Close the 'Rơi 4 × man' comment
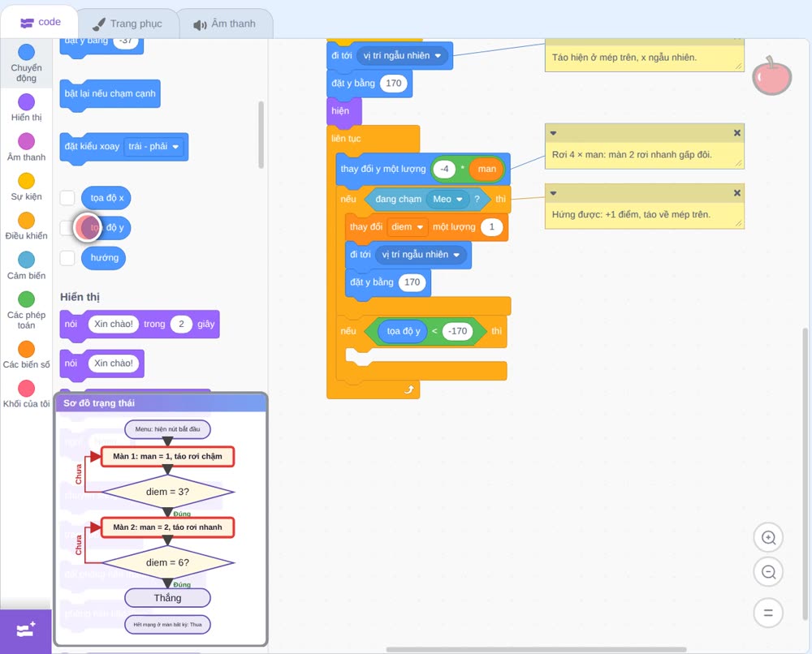 [737, 133]
